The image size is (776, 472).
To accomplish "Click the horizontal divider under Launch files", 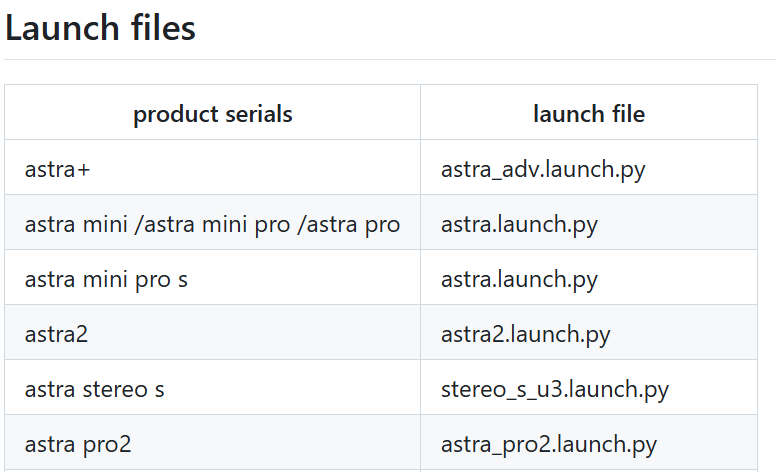I will (x=388, y=60).
